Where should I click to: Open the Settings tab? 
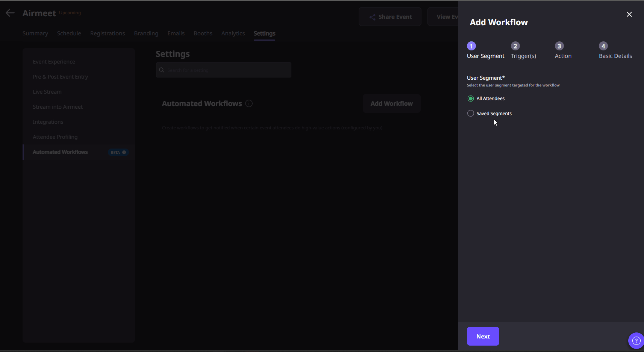pos(264,33)
